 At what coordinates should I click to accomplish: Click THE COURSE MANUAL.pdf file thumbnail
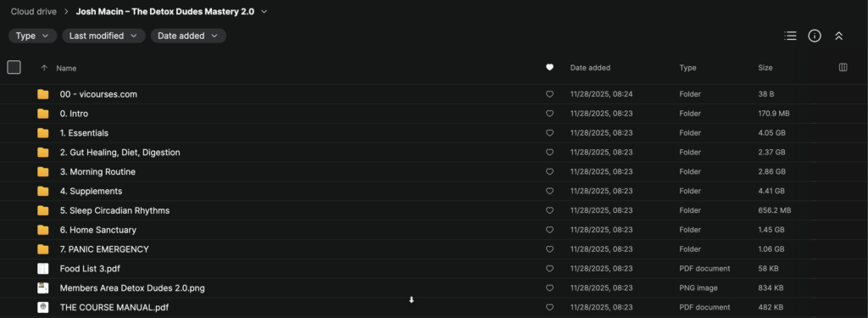[x=43, y=307]
